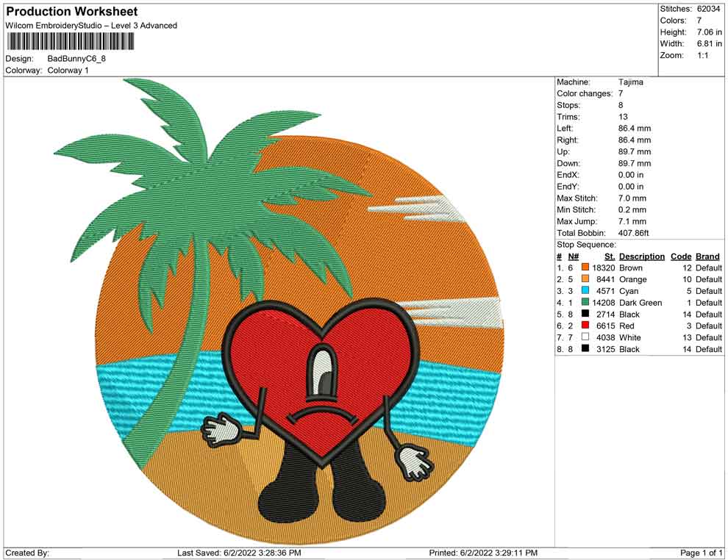Click the Brown color swatch in stop sequence
The width and height of the screenshot is (728, 560).
point(585,268)
